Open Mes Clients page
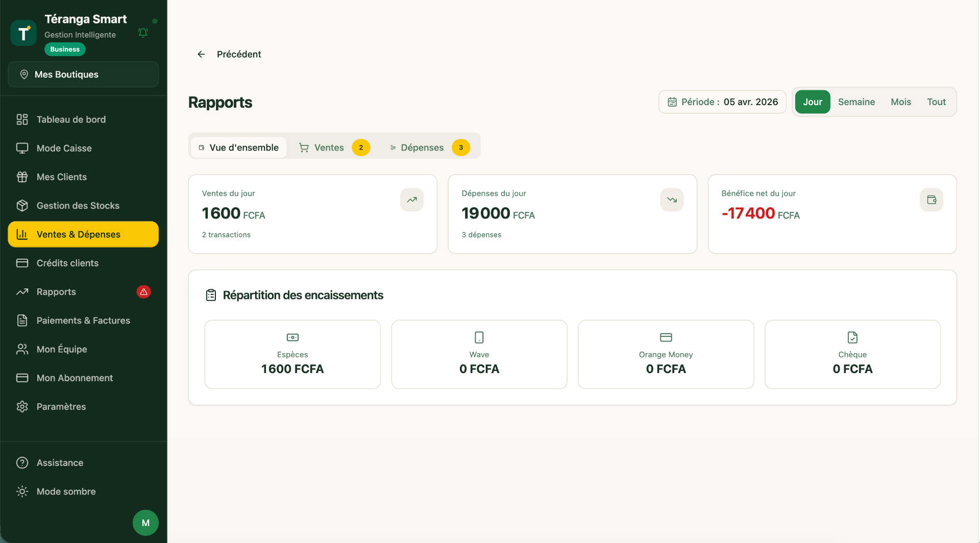Screen dimensions: 980x543 pos(83,177)
